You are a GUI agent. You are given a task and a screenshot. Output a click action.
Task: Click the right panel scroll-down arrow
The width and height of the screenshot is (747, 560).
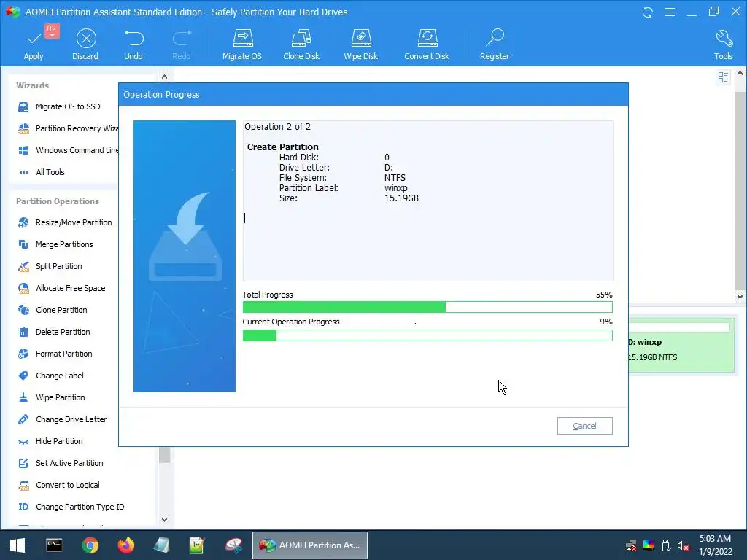(740, 296)
